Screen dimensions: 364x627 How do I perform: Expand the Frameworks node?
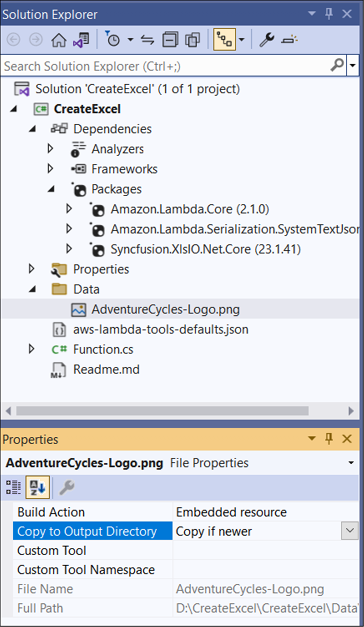coord(50,169)
